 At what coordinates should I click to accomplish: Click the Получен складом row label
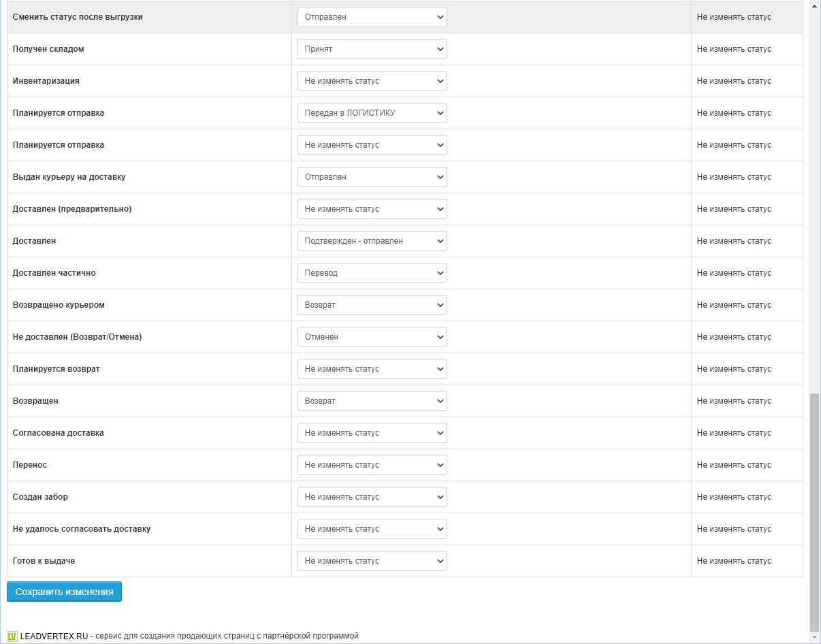pos(48,49)
